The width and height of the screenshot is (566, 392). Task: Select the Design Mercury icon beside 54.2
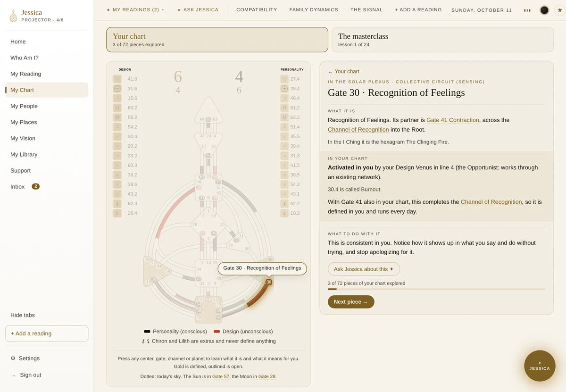117,127
